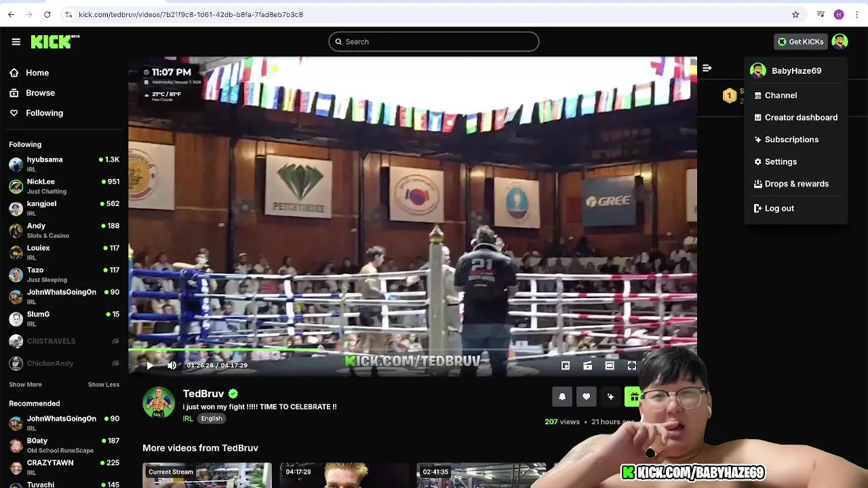
Task: Open the 02:41:35 video thumbnail
Action: tap(481, 475)
